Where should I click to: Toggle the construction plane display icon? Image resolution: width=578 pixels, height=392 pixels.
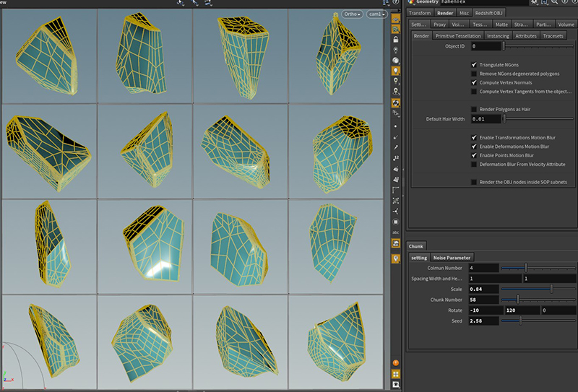click(x=395, y=29)
